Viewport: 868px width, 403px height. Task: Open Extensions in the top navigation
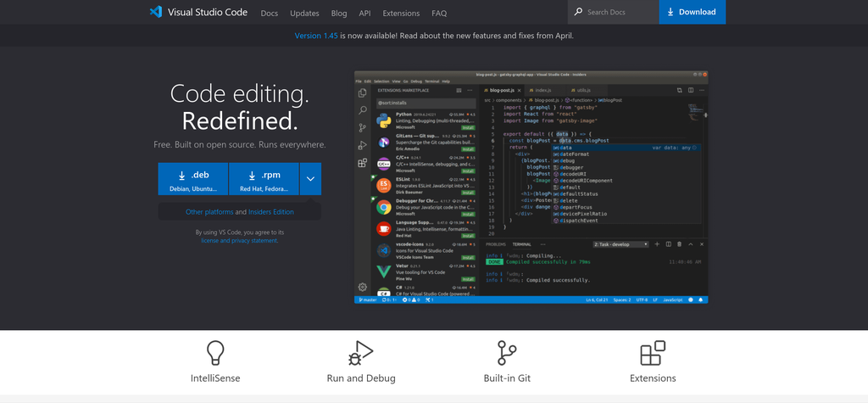click(401, 14)
